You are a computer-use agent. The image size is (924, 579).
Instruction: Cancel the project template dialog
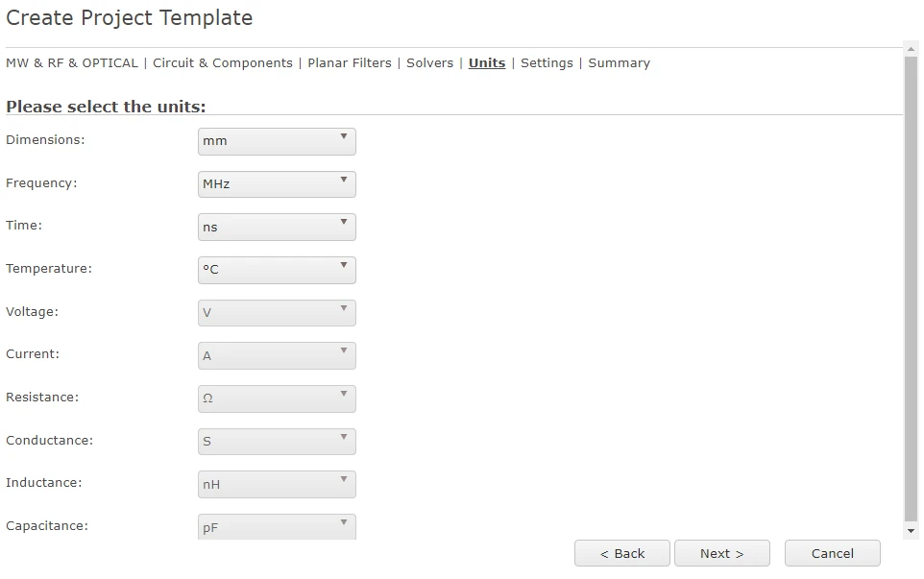pos(833,553)
